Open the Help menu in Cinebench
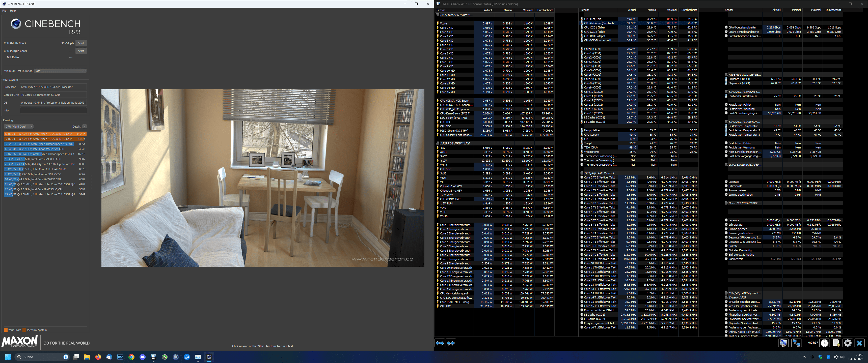Image resolution: width=868 pixels, height=363 pixels. tap(13, 11)
